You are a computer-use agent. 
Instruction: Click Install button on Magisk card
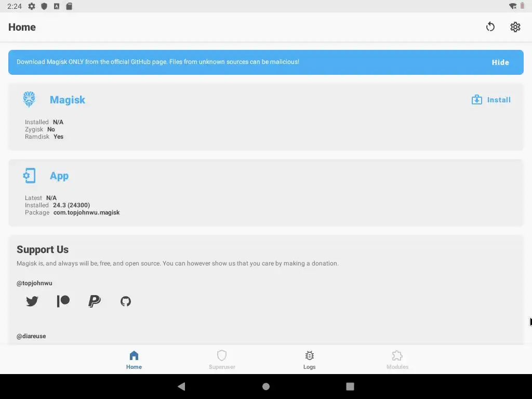point(491,100)
